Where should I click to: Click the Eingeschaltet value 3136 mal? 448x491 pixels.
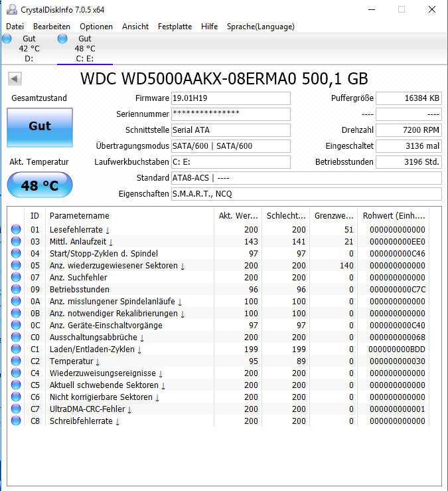tap(409, 146)
